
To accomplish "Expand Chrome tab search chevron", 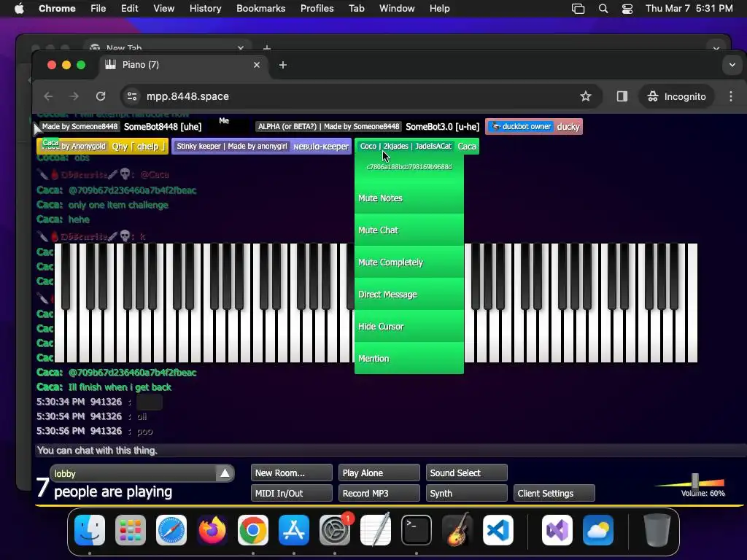I will [x=732, y=65].
